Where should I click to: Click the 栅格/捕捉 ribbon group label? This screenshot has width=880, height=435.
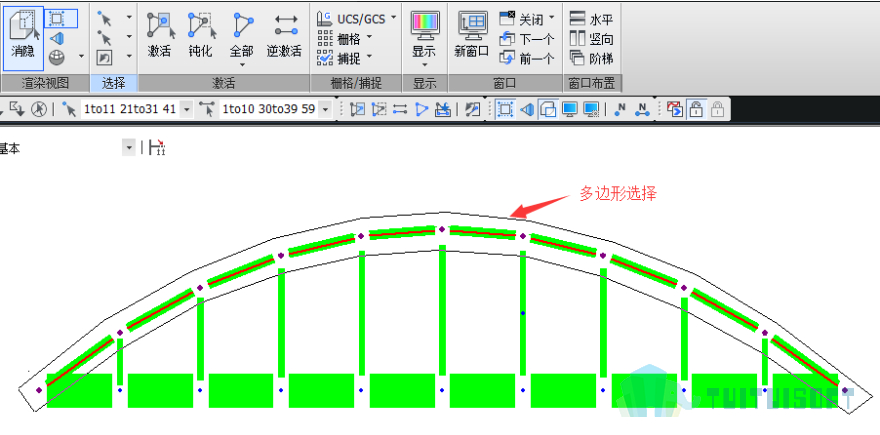point(356,84)
